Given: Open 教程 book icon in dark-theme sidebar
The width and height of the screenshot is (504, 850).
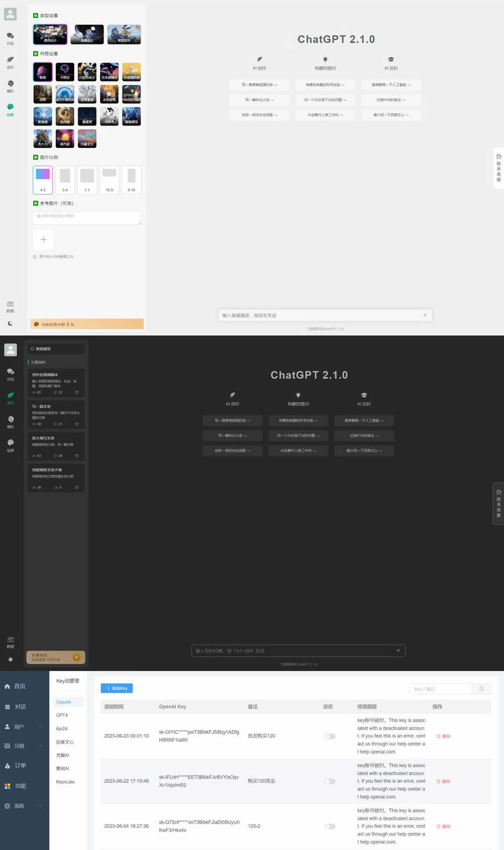Looking at the screenshot, I should 10,642.
